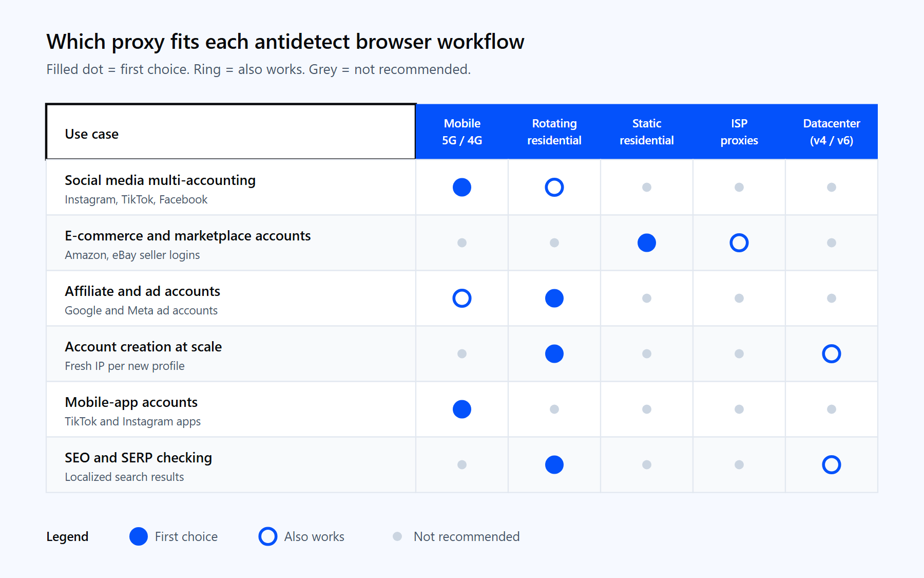Click the Fresh IP per new profile subtitle
This screenshot has height=578, width=924.
click(125, 366)
